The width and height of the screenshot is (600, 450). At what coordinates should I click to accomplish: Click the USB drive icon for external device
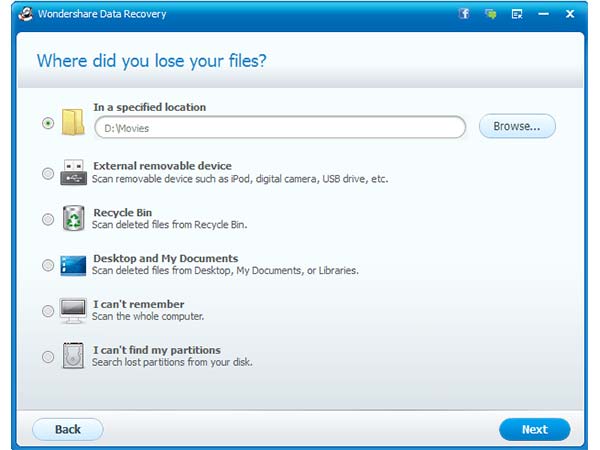(x=73, y=173)
